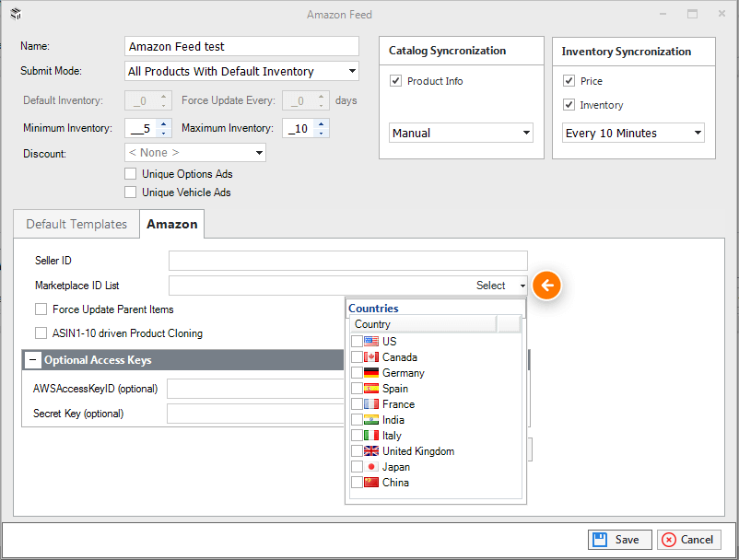
Task: Open the Marketplace ID List Select dropdown
Action: tap(522, 286)
